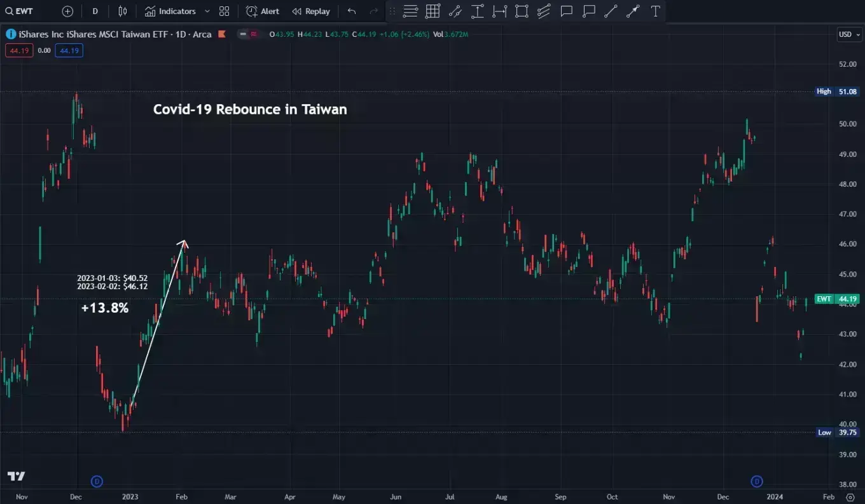Select the vertical price range tool
The image size is (865, 504).
(x=478, y=11)
